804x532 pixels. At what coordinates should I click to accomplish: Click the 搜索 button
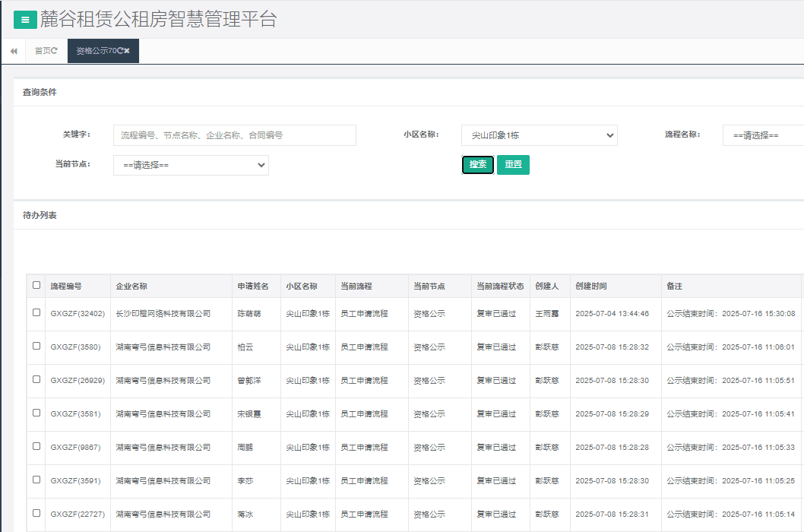tap(478, 165)
